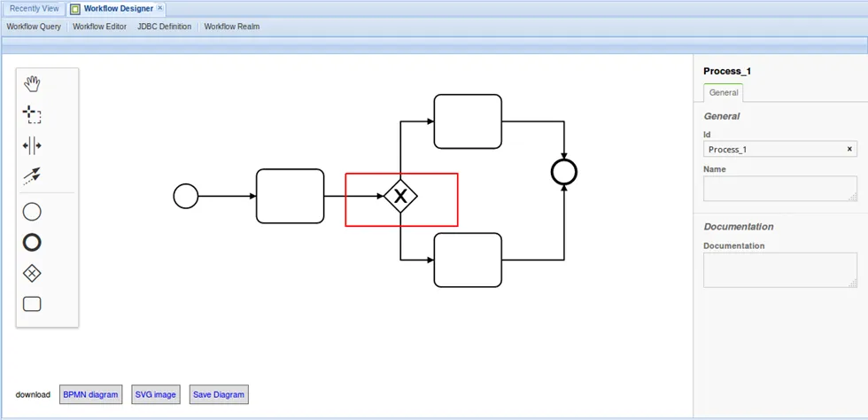This screenshot has height=420, width=868.
Task: Click the Documentation section heading
Action: tap(739, 227)
